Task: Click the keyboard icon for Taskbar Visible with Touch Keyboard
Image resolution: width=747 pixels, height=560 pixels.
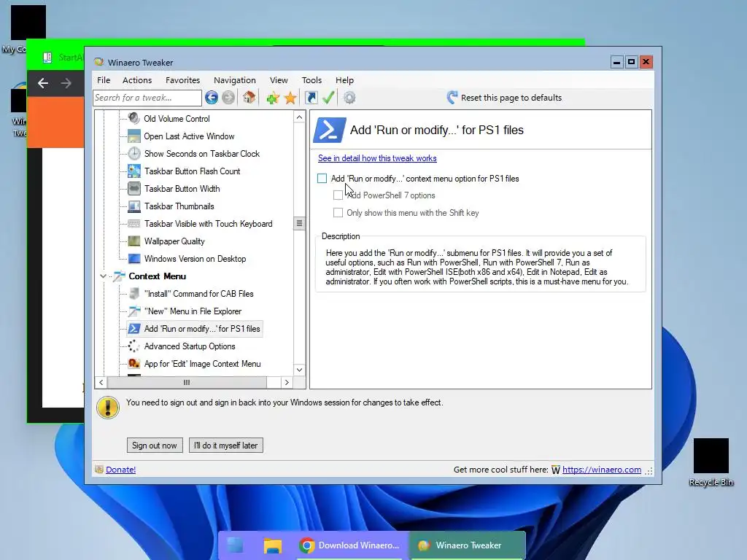Action: tap(134, 223)
